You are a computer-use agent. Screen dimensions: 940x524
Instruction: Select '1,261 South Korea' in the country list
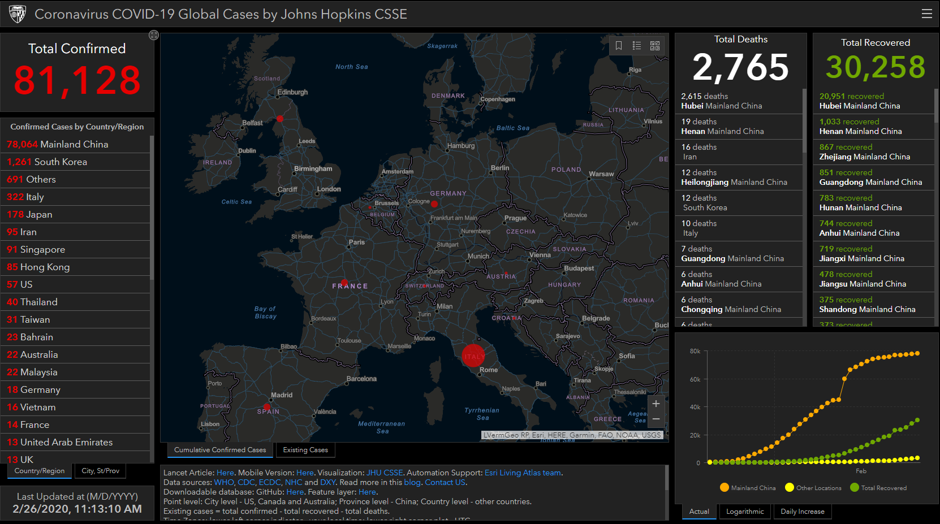pos(75,162)
